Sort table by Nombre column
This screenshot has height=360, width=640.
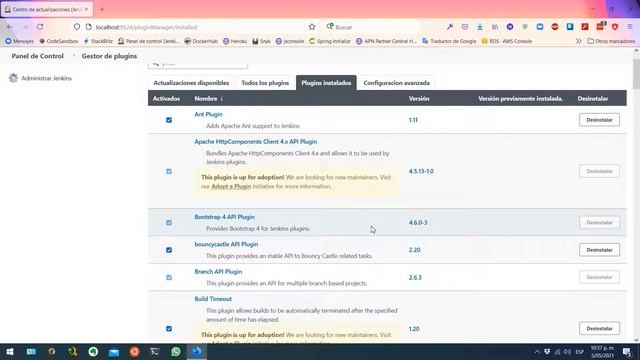click(209, 98)
